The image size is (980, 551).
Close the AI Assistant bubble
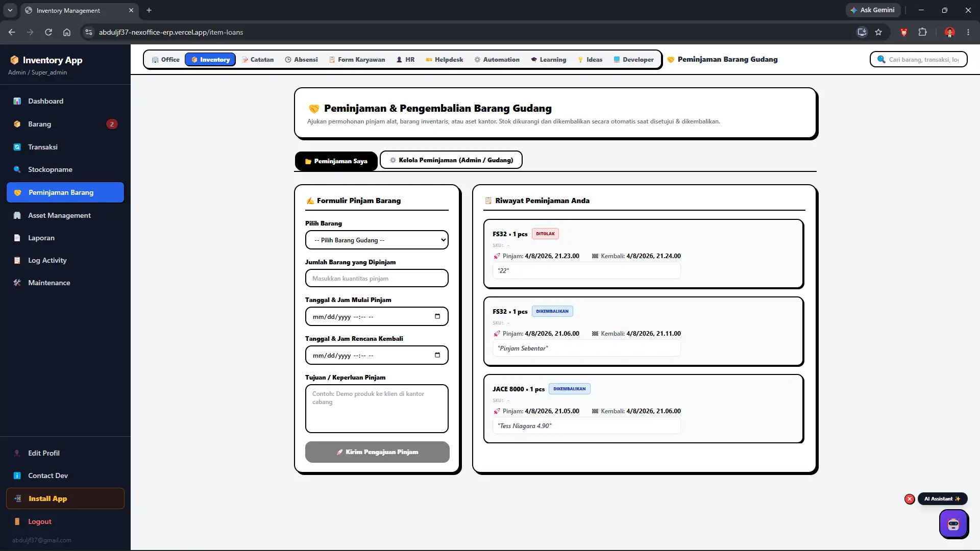(910, 499)
